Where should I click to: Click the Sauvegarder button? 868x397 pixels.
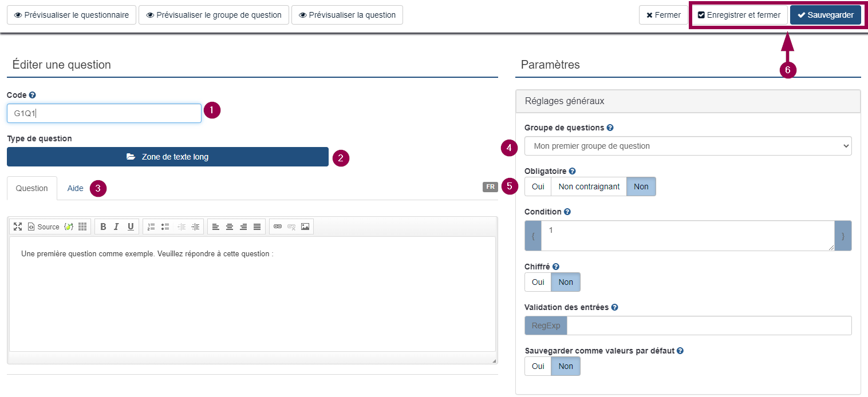[825, 15]
